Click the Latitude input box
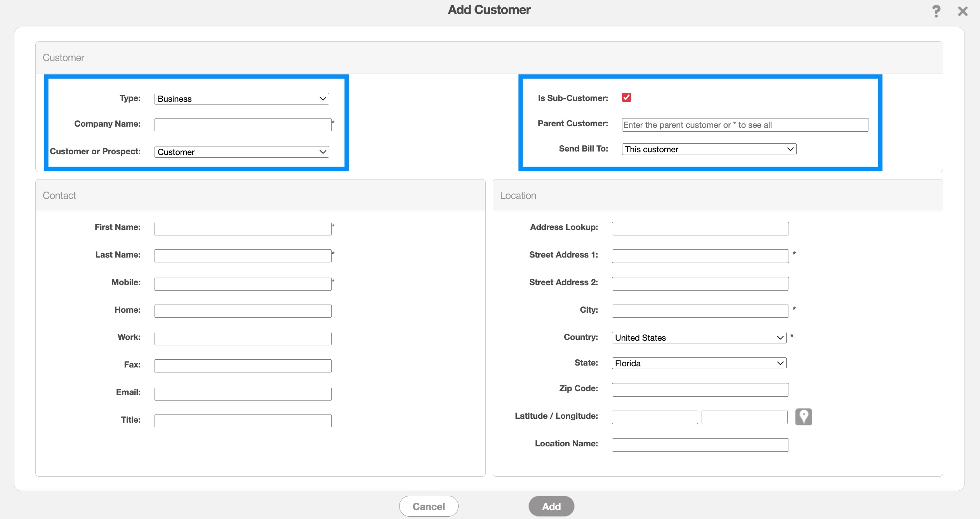This screenshot has width=980, height=519. point(654,417)
